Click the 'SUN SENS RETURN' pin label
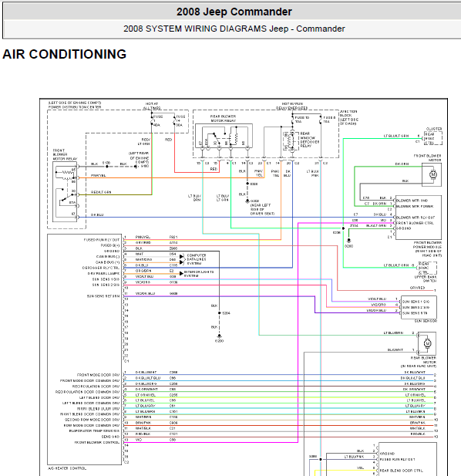461x476 pixels. point(103,296)
